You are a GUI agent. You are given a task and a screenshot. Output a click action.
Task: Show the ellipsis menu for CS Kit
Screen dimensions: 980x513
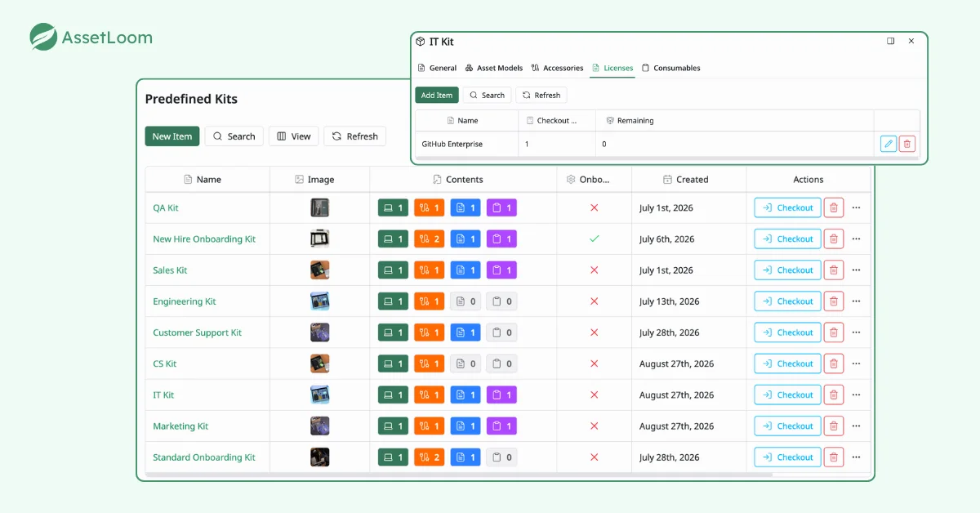pyautogui.click(x=856, y=364)
